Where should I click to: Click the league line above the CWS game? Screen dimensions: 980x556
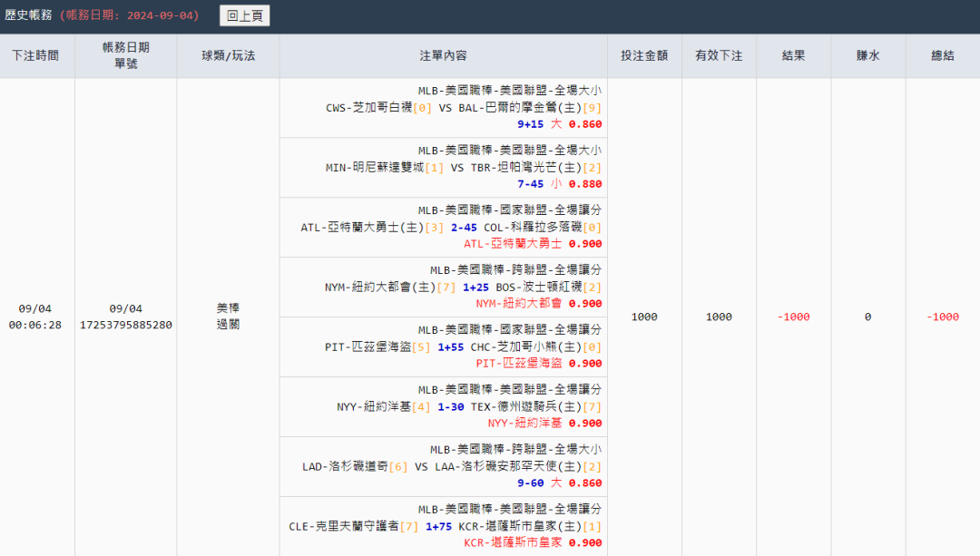(x=509, y=91)
